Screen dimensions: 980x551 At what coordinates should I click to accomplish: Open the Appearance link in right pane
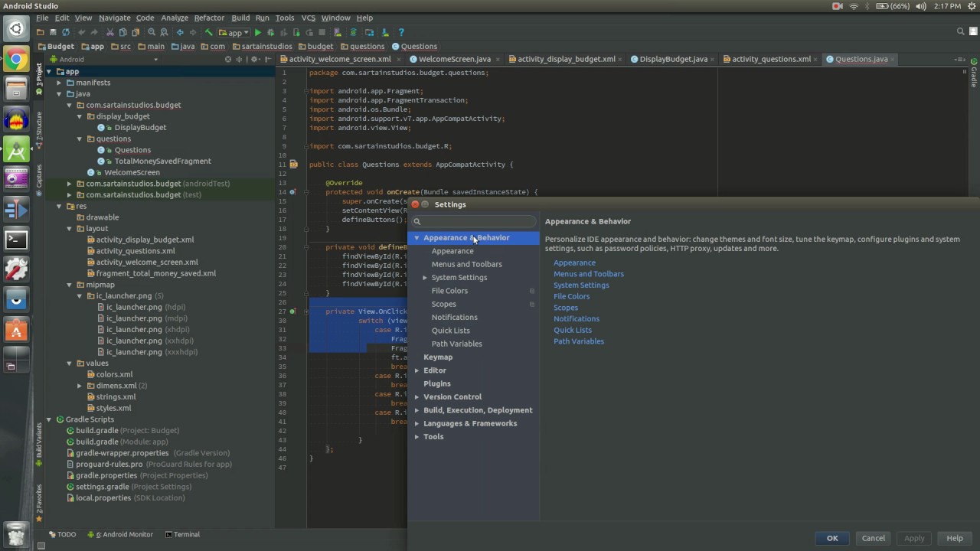point(574,262)
